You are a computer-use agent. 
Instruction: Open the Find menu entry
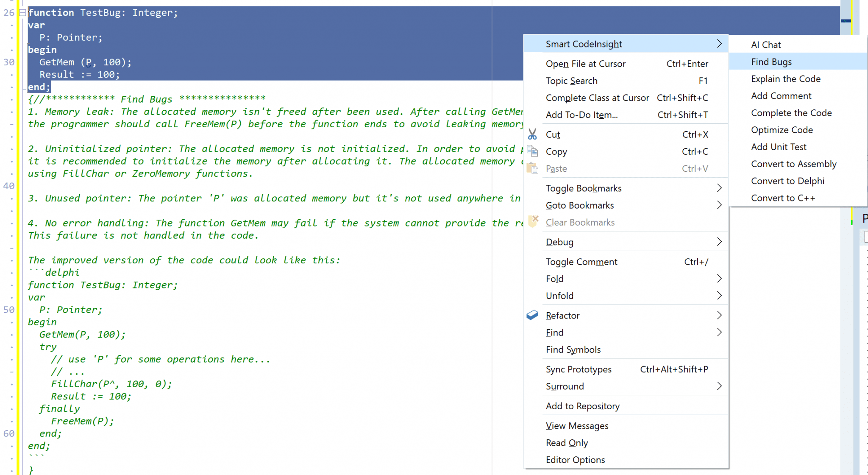coord(626,332)
